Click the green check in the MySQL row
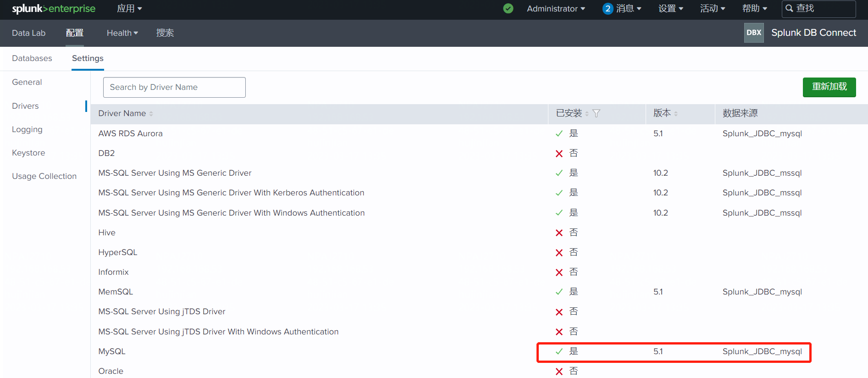Image resolution: width=868 pixels, height=378 pixels. 559,351
